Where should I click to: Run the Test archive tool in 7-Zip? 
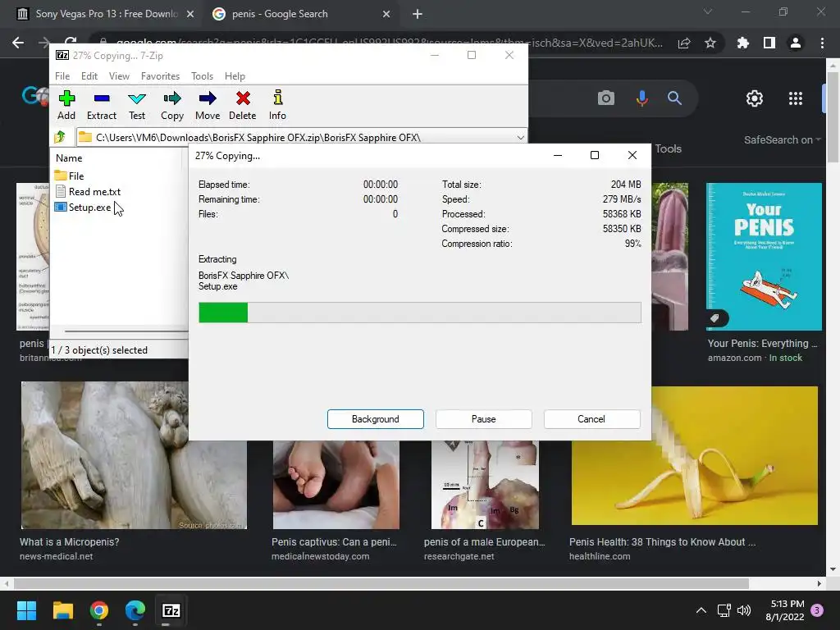(137, 105)
